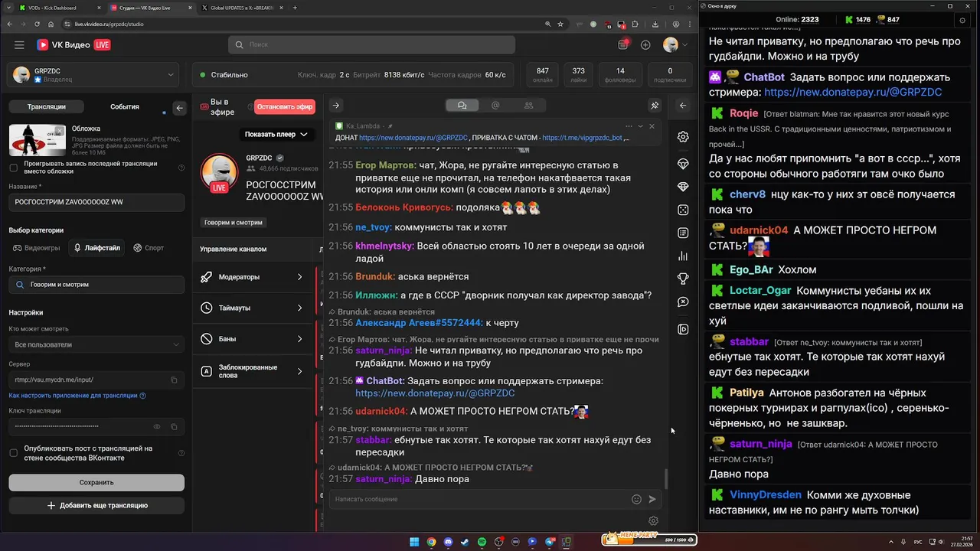Image resolution: width=980 pixels, height=551 pixels.
Task: Expand the "Показать плеер" dropdown
Action: click(276, 134)
